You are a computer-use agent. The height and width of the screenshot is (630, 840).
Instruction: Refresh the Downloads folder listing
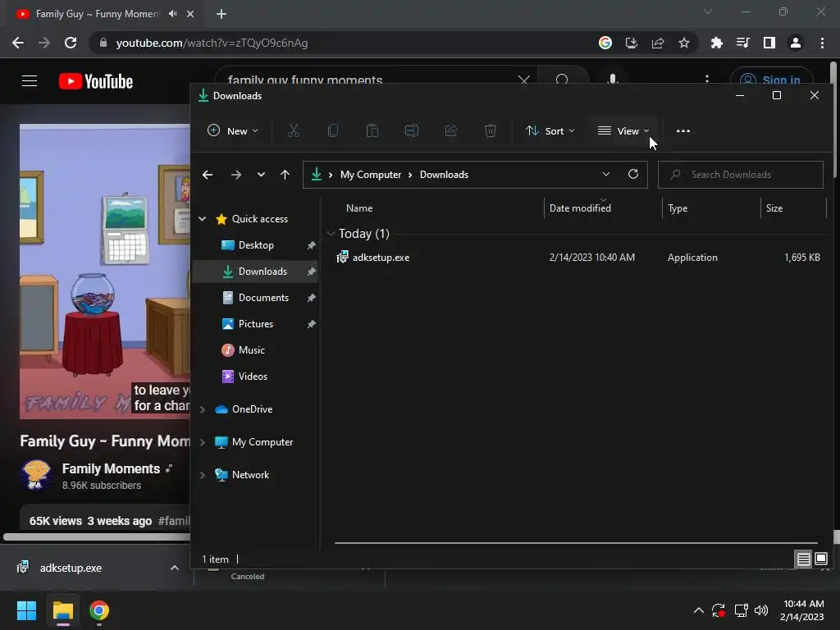click(x=633, y=174)
